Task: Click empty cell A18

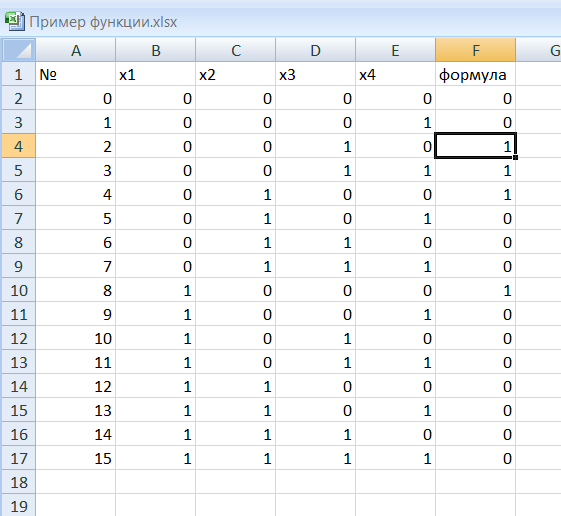Action: coord(75,482)
